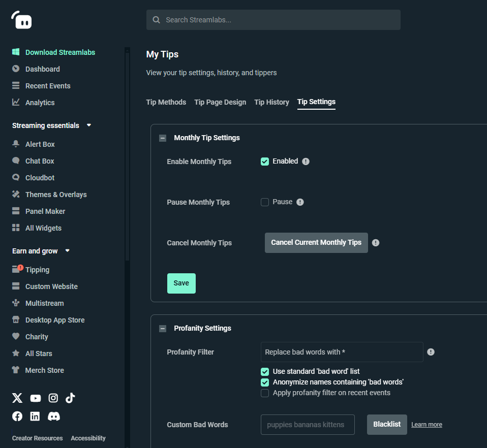This screenshot has width=487, height=448.
Task: Check the Pause monthly tips box
Action: pos(264,202)
